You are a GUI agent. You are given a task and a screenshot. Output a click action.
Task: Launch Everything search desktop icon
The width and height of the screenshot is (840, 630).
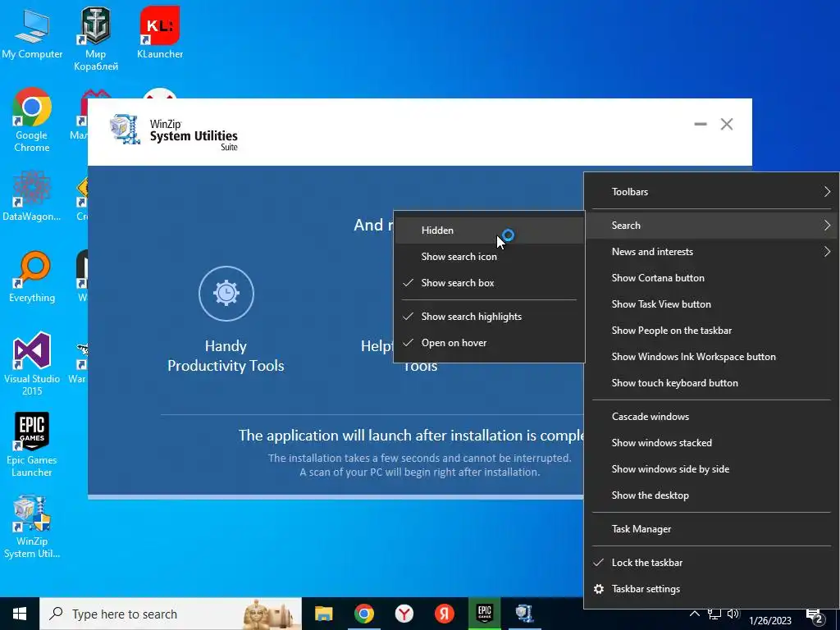click(x=32, y=277)
